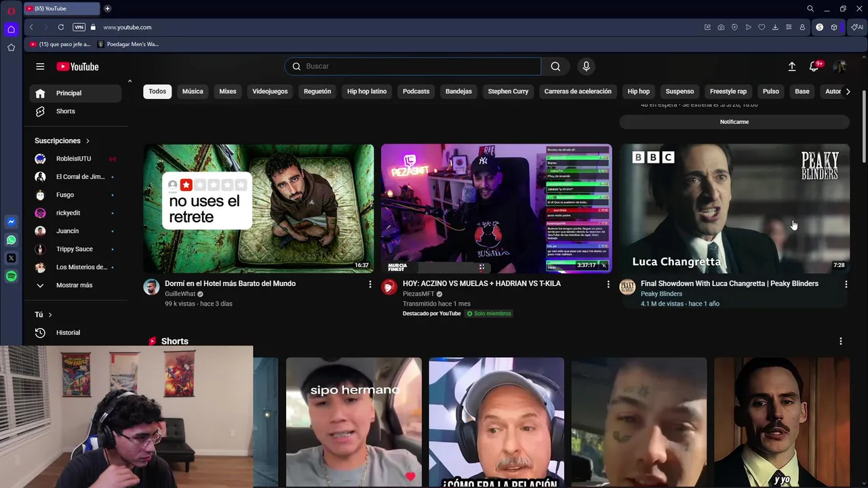Click the snapshot camera icon in toolbar

click(721, 27)
